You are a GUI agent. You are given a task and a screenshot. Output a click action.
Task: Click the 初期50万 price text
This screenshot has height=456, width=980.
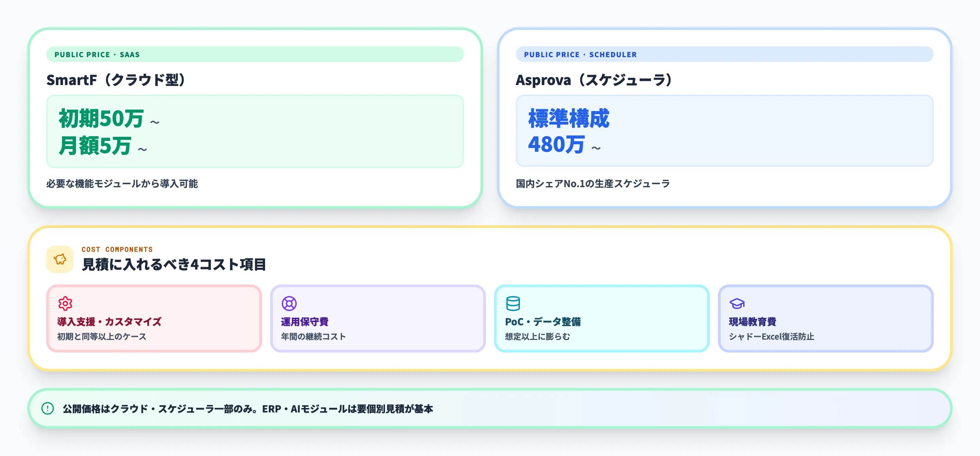101,118
